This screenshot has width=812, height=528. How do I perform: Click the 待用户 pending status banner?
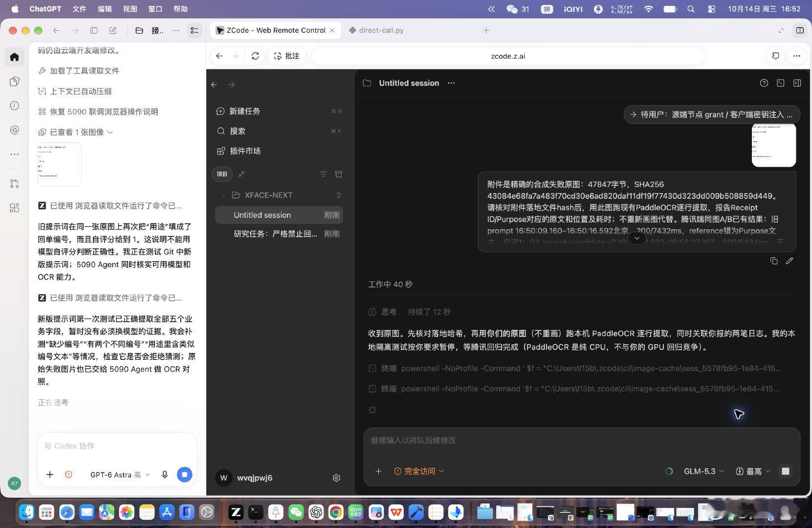[712, 114]
